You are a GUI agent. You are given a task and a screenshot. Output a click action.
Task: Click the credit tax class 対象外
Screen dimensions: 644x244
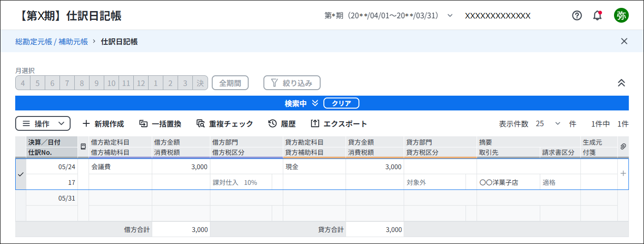coord(435,183)
